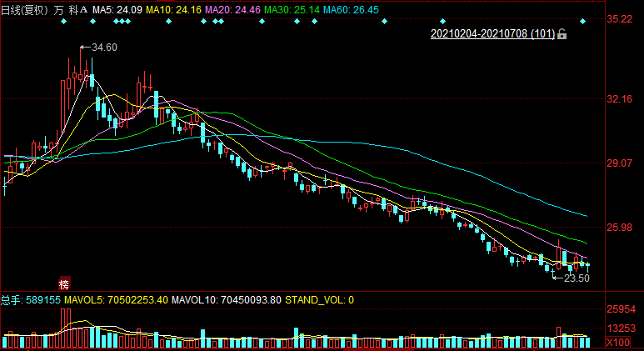Viewport: 644px width, 351px height.
Task: Click the rightmost cyan diamond event marker
Action: pos(583,21)
